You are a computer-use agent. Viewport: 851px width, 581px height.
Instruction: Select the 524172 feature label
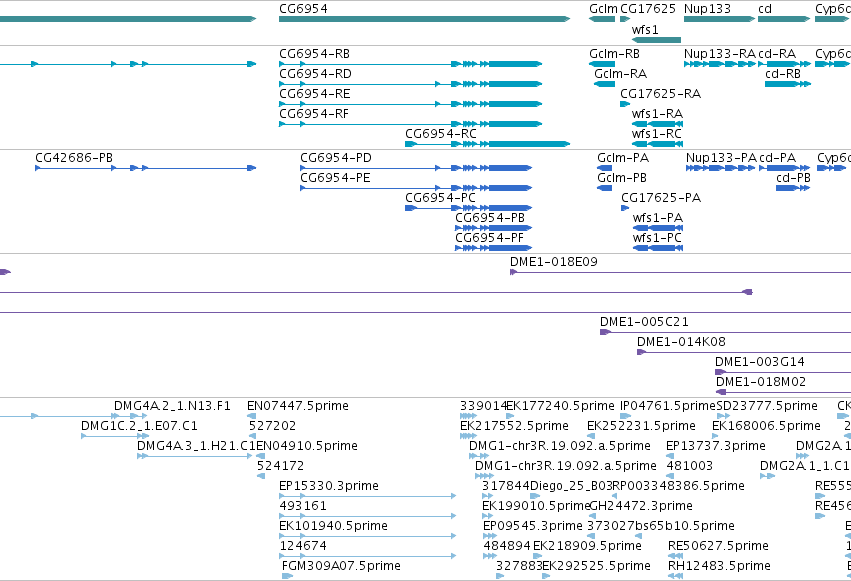click(280, 467)
